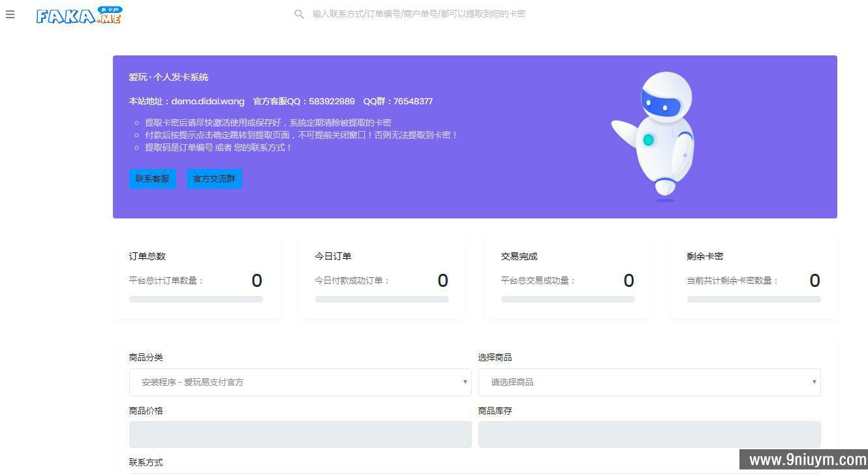Click the 商品分类 dropdown arrow

point(465,382)
